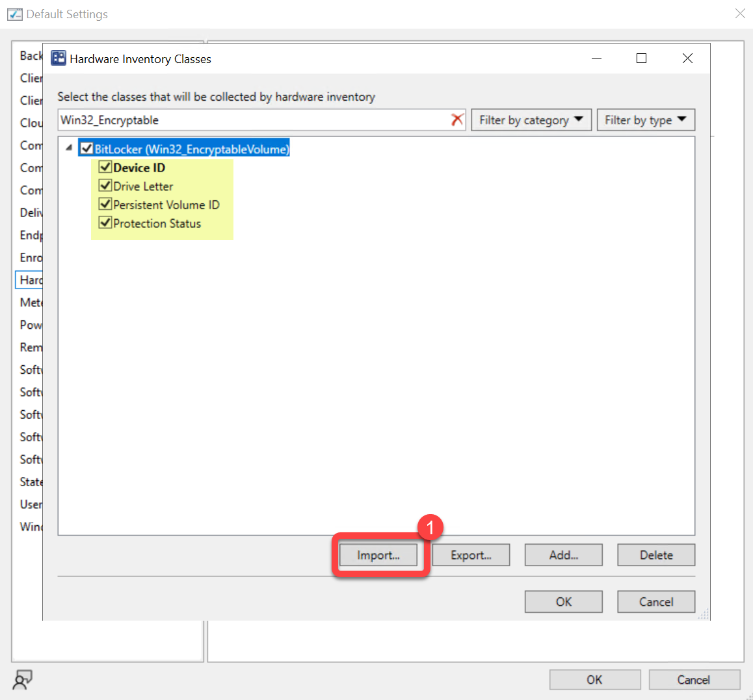The image size is (753, 700).
Task: Close the Default Settings window
Action: 739,14
